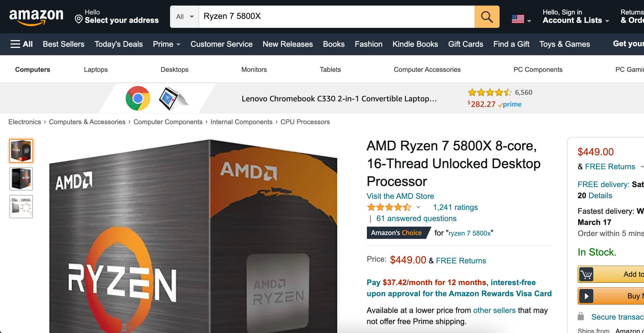Viewport: 644px width, 333px height.
Task: Select the PC Components category tab
Action: click(538, 70)
